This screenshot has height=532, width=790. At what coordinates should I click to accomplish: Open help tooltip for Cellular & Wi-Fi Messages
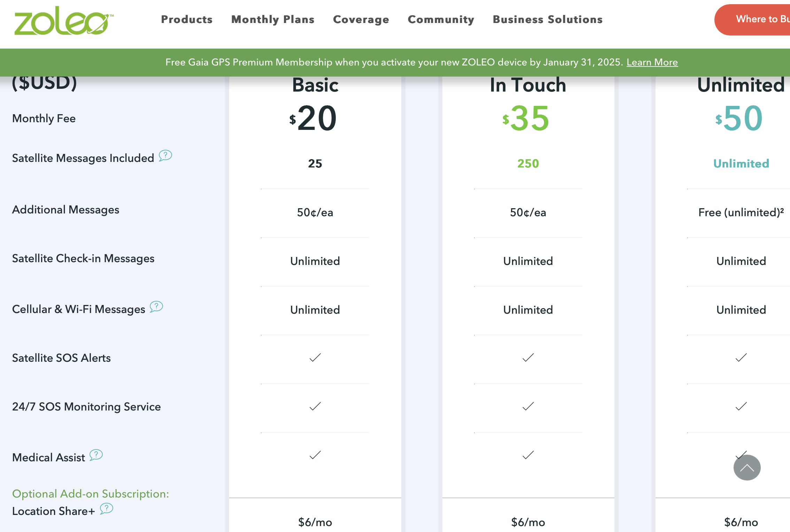pyautogui.click(x=156, y=307)
